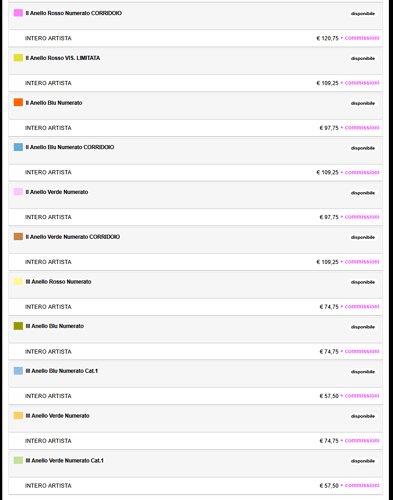Viewport: 393px width, 500px height.
Task: Click III Anello Verde Numerato section title
Action: click(58, 416)
